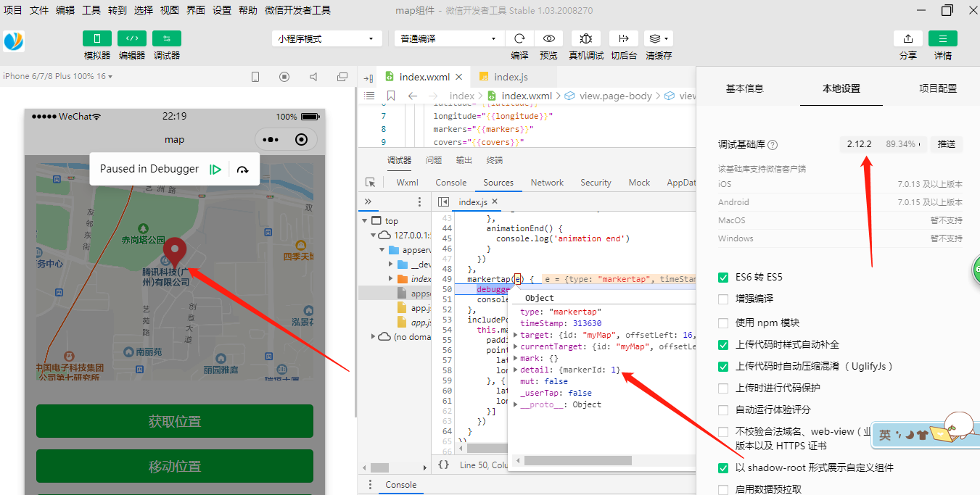Mute simulator sound via speaker icon
The image size is (980, 495).
coord(313,76)
